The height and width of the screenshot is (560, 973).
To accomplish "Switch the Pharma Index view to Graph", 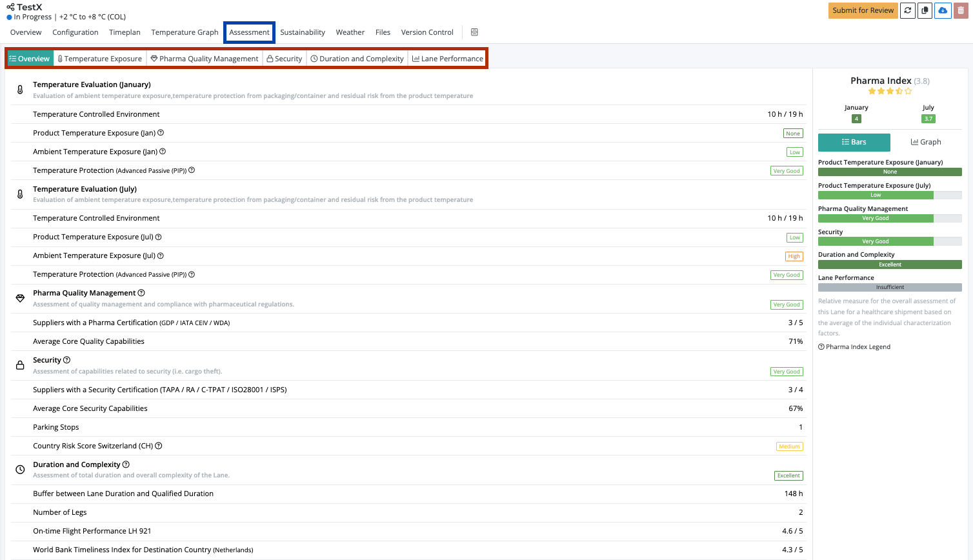I will [926, 142].
